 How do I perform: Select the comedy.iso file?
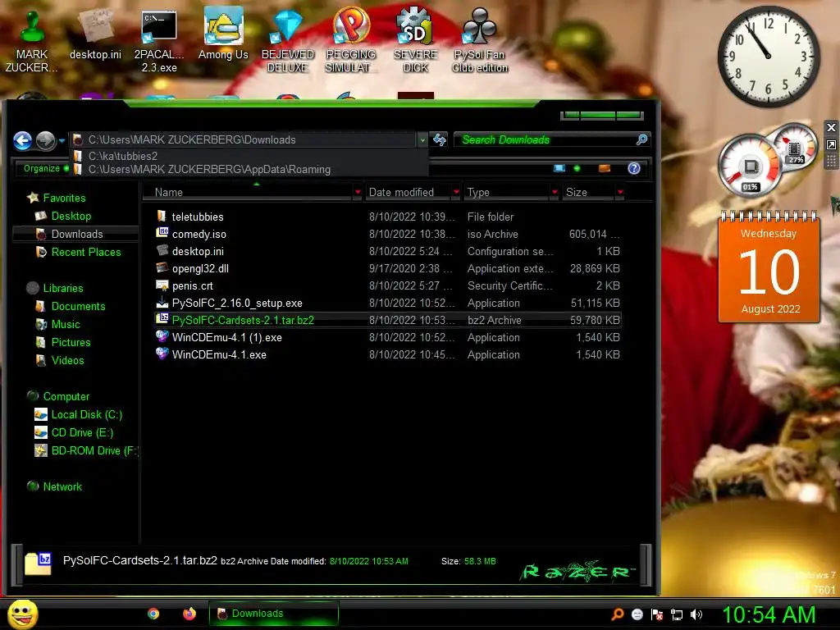click(388, 234)
